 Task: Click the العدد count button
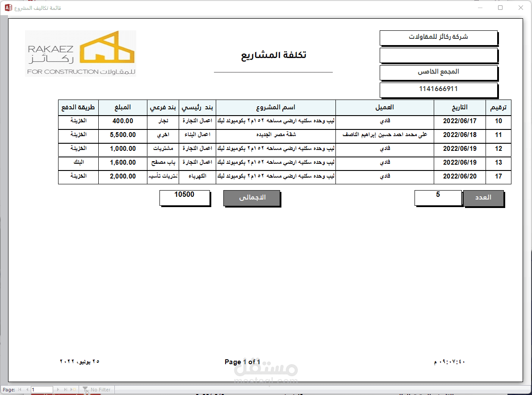pos(483,198)
